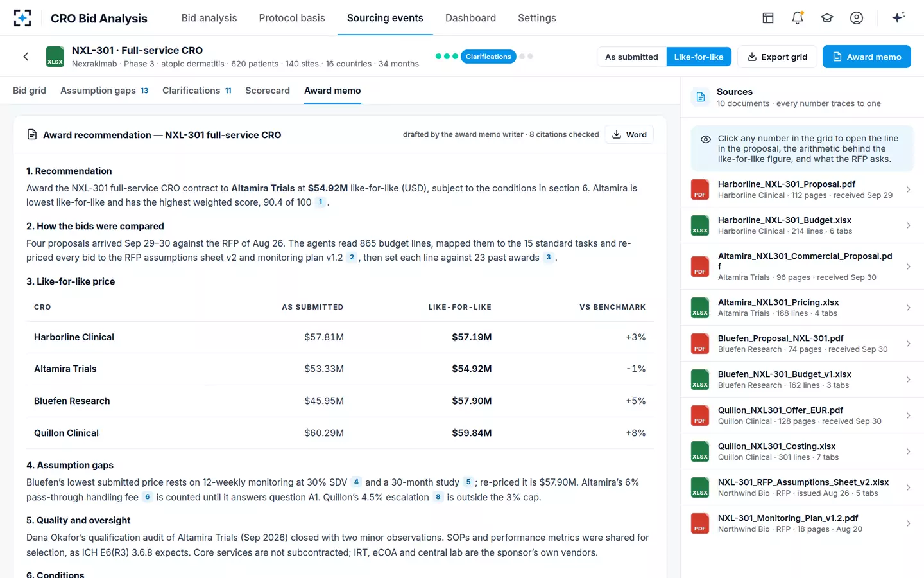This screenshot has height=578, width=924.
Task: Open the layout panel icon in header
Action: pos(768,18)
